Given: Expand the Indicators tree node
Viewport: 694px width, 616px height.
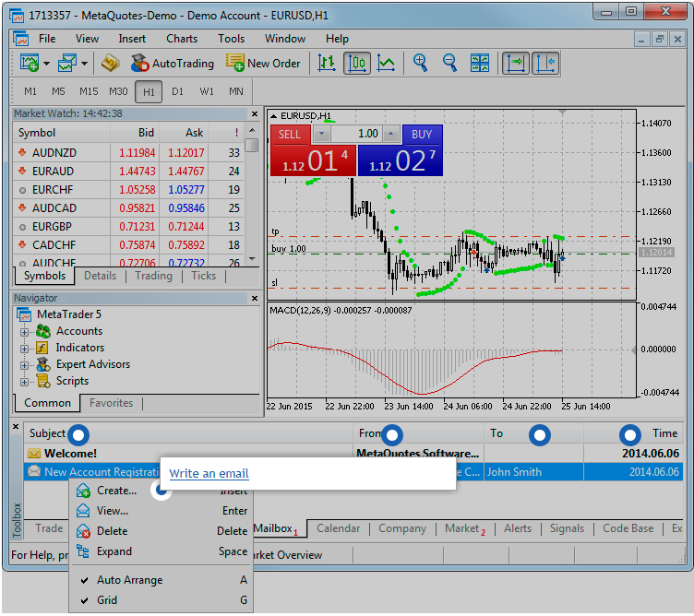Looking at the screenshot, I should [24, 349].
